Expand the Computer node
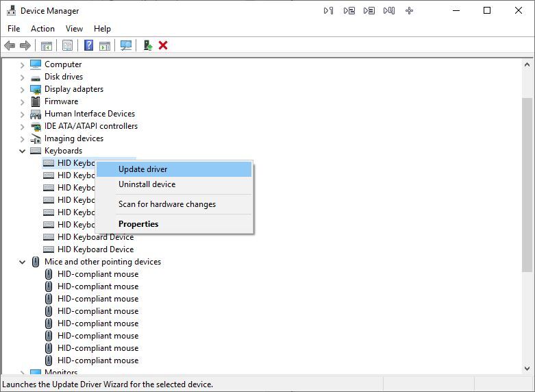This screenshot has height=392, width=535. click(22, 65)
